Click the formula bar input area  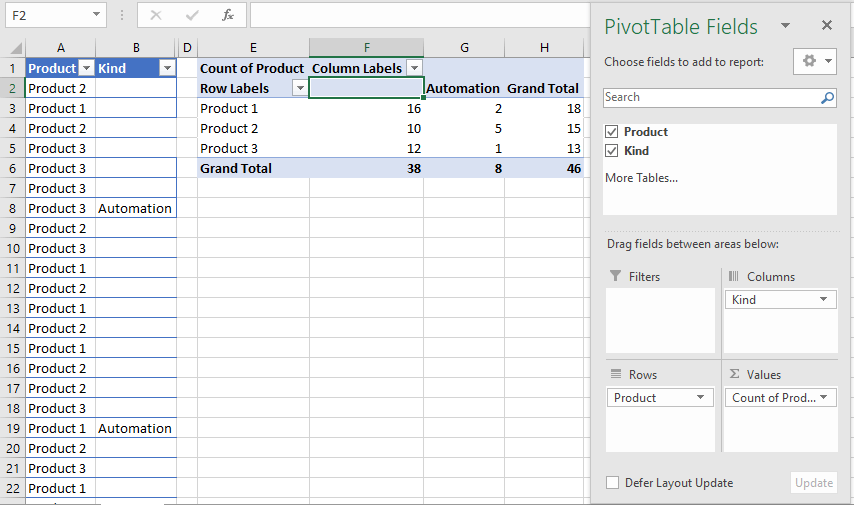tap(419, 15)
